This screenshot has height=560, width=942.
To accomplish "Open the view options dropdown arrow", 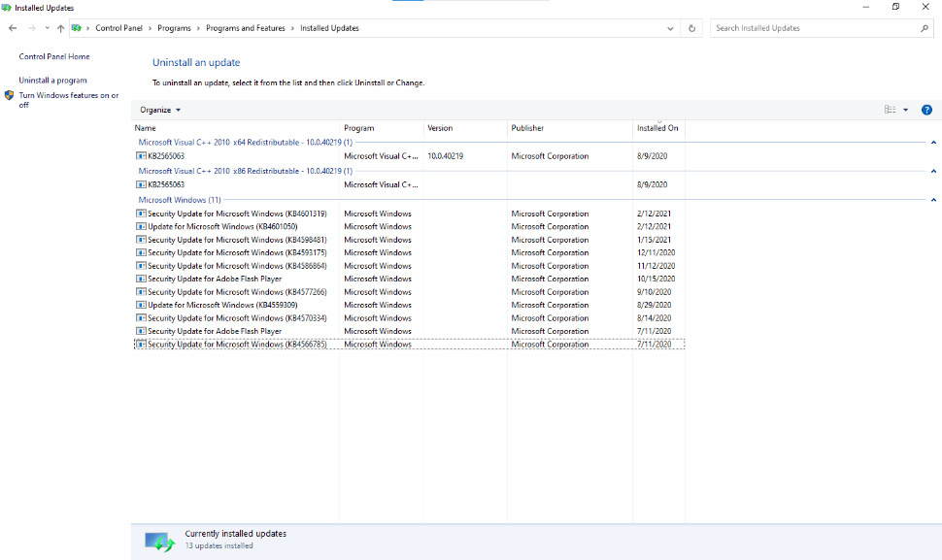I will [905, 110].
